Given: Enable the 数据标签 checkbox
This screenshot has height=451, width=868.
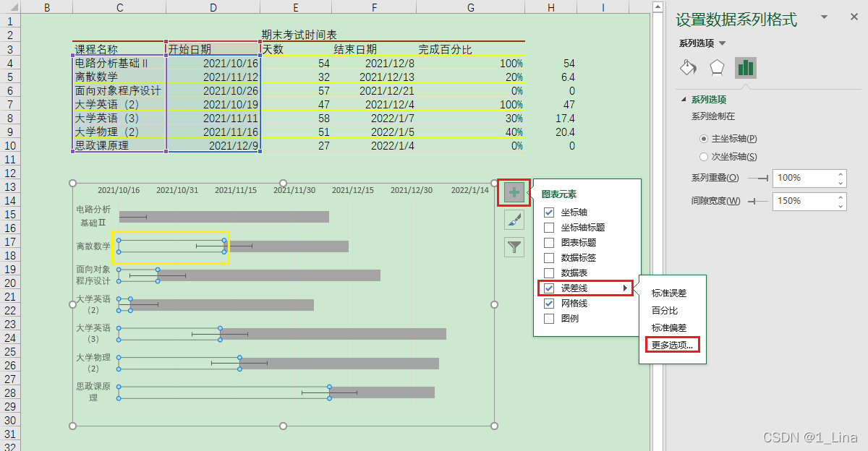Looking at the screenshot, I should tap(549, 258).
